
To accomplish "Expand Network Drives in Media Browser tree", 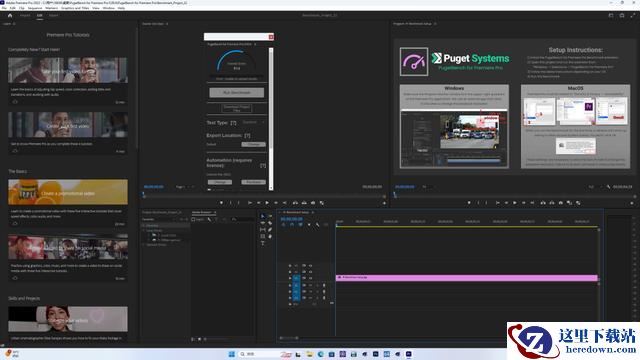I will [x=143, y=244].
